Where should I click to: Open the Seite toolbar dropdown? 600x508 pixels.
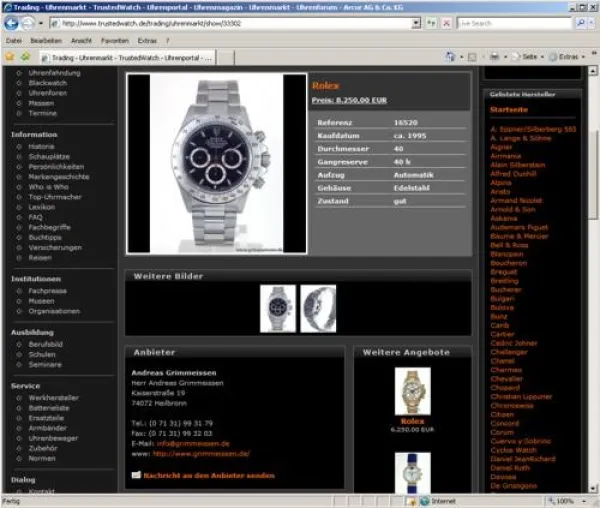(x=528, y=57)
